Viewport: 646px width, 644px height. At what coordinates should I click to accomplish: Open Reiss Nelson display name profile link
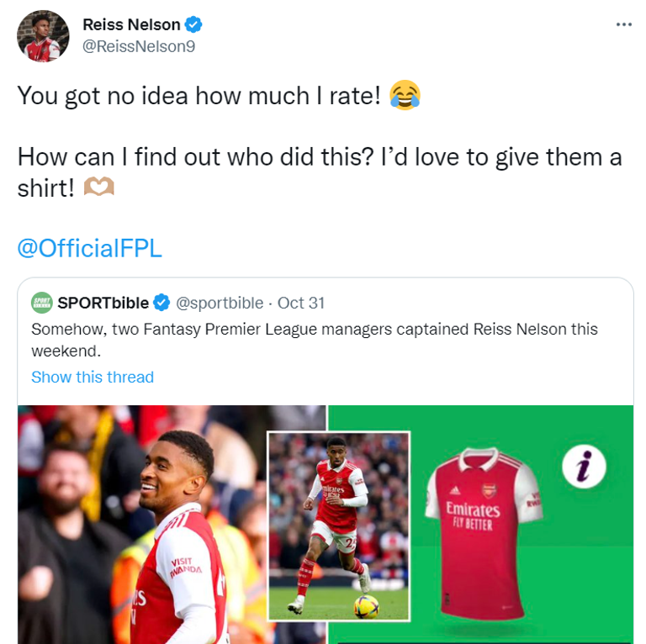(130, 25)
